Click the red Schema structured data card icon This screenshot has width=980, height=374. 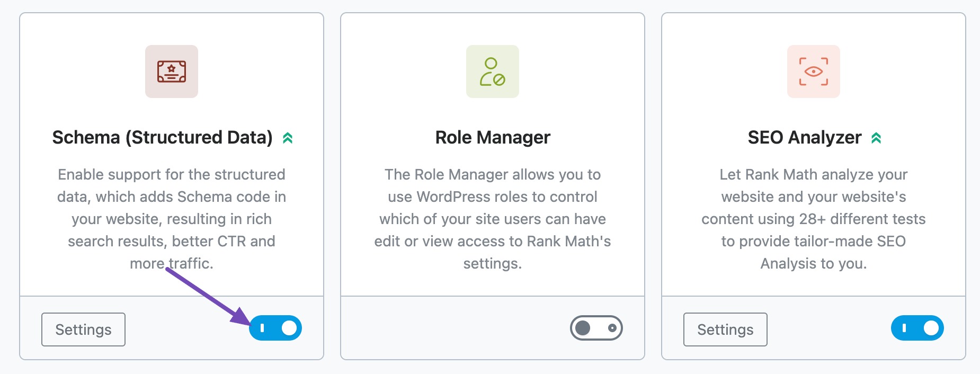171,72
